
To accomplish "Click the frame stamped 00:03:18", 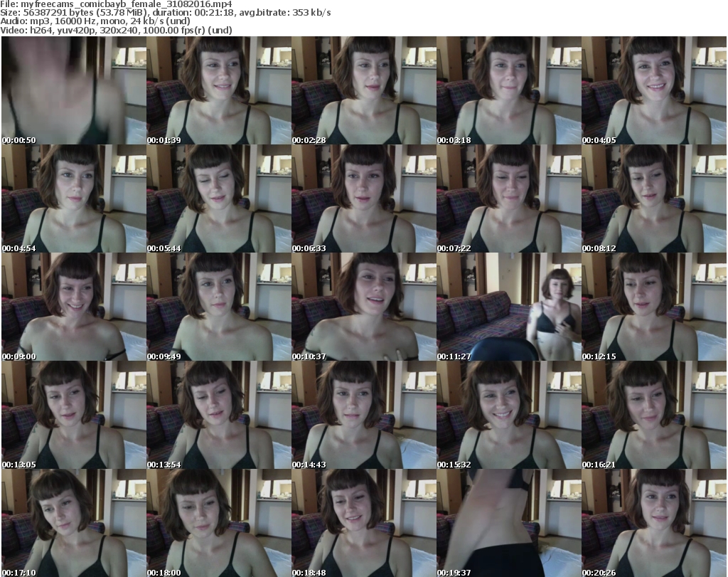I will click(509, 90).
